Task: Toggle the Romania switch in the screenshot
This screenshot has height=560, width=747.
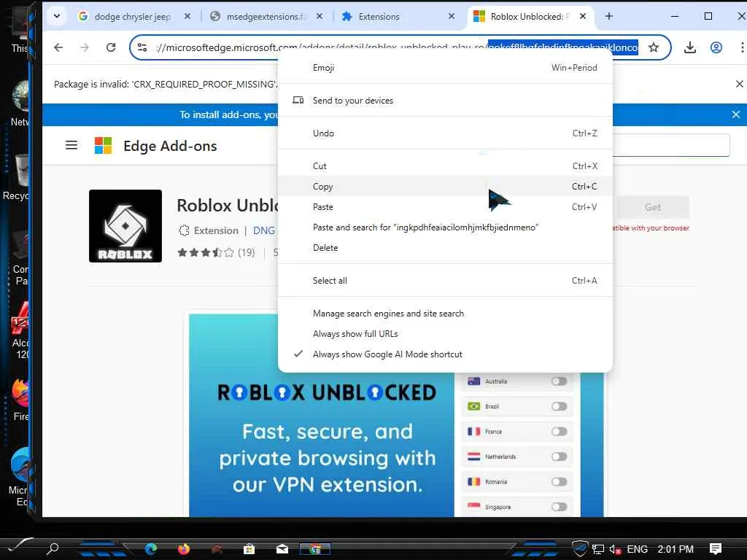Action: pyautogui.click(x=560, y=482)
